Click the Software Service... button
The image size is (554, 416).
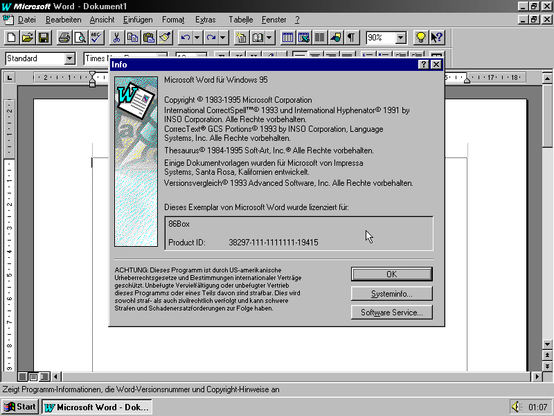[391, 312]
